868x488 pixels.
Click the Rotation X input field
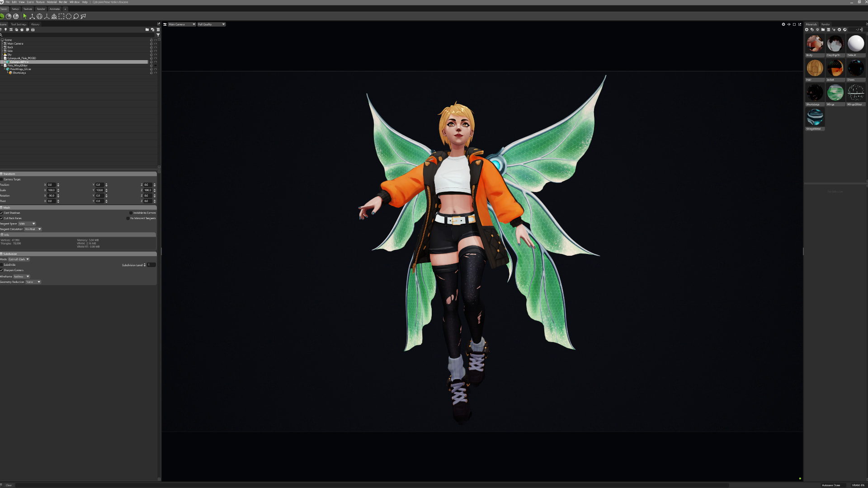click(x=52, y=196)
